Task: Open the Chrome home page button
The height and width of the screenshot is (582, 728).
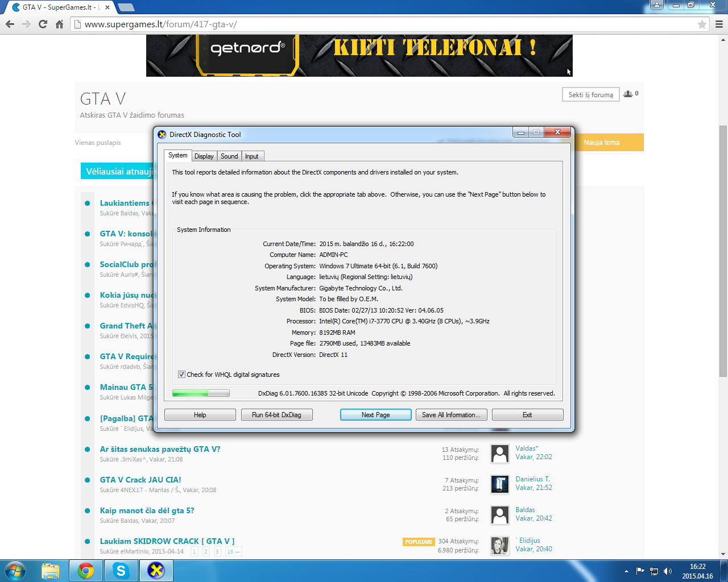Action: coord(59,24)
